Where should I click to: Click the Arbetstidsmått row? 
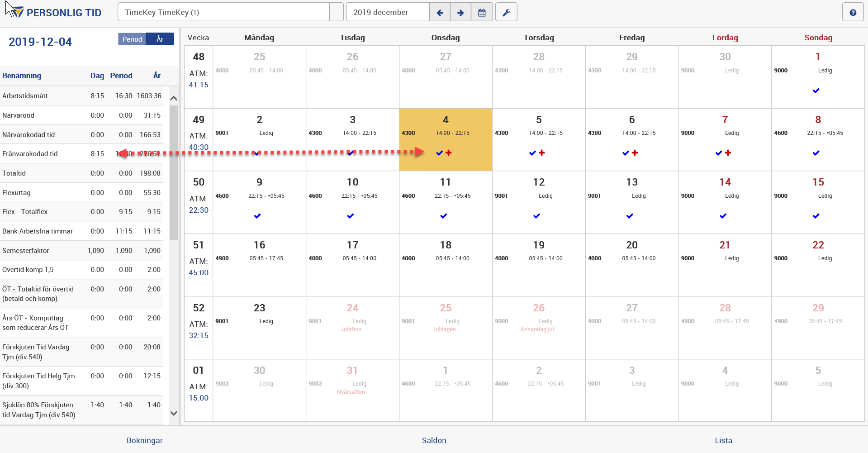[81, 96]
